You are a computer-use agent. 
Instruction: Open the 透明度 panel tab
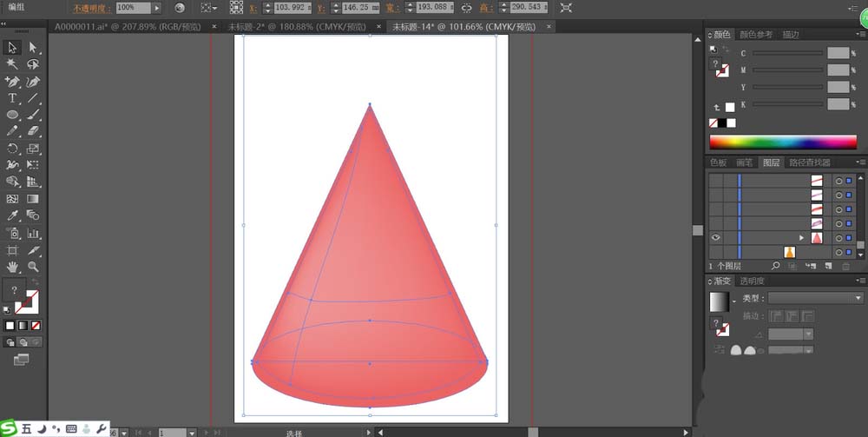tap(753, 281)
